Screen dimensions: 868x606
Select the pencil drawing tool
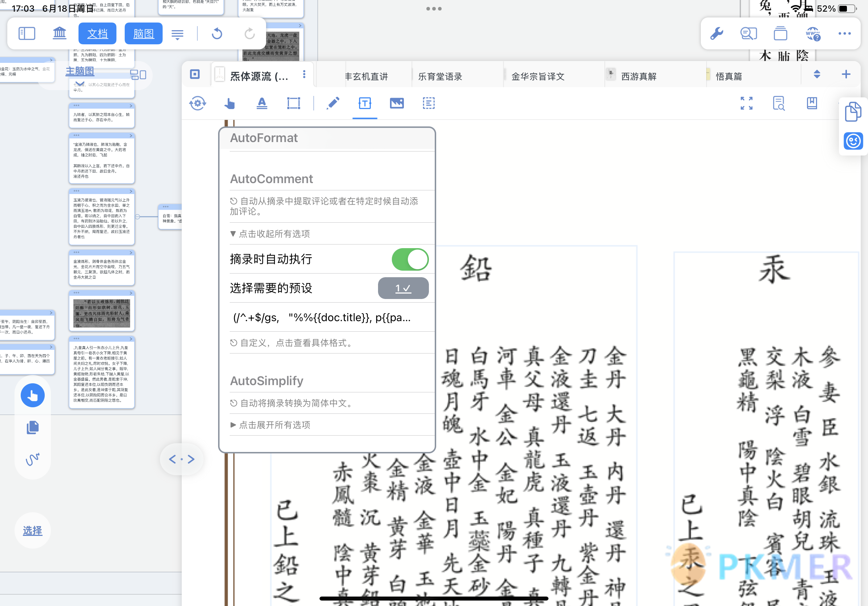333,103
